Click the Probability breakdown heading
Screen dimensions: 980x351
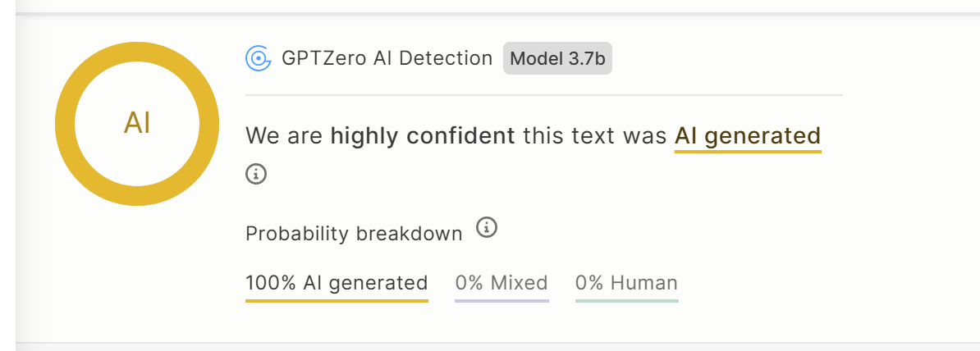point(354,234)
